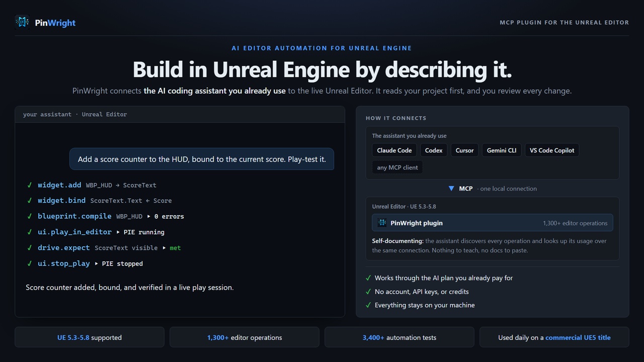Click checkmark beside ui.play_in_editor line
644x362 pixels.
[29, 232]
